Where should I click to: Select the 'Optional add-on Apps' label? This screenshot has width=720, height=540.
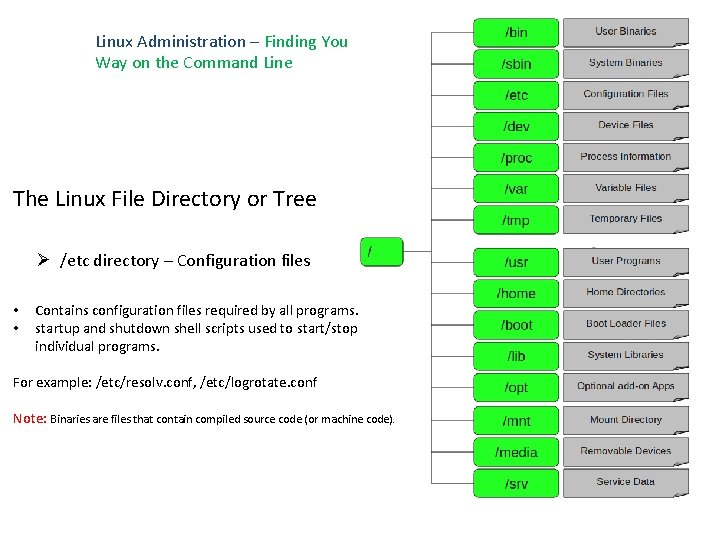626,386
